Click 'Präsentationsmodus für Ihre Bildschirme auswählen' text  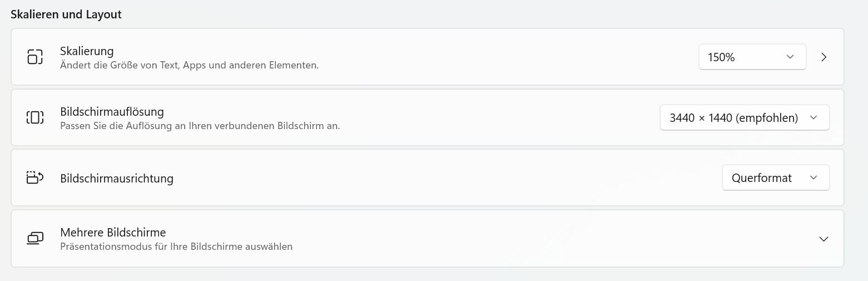(x=176, y=247)
